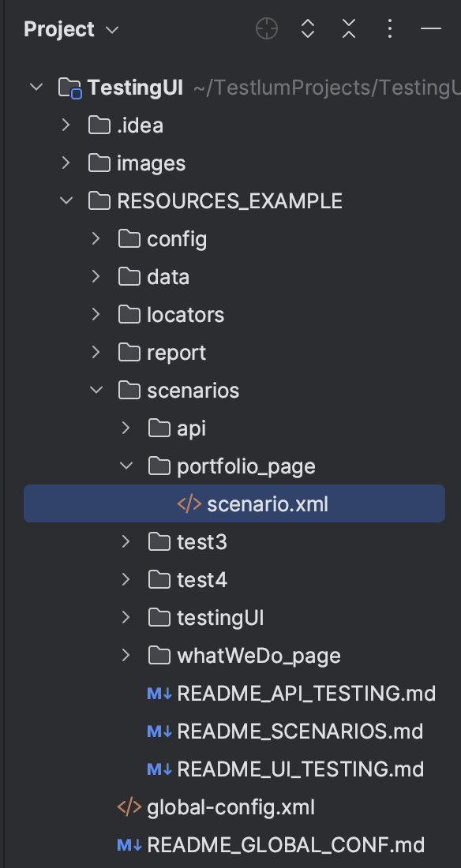Viewport: 461px width, 868px height.
Task: Collapse the portfolio_page folder
Action: click(x=126, y=466)
